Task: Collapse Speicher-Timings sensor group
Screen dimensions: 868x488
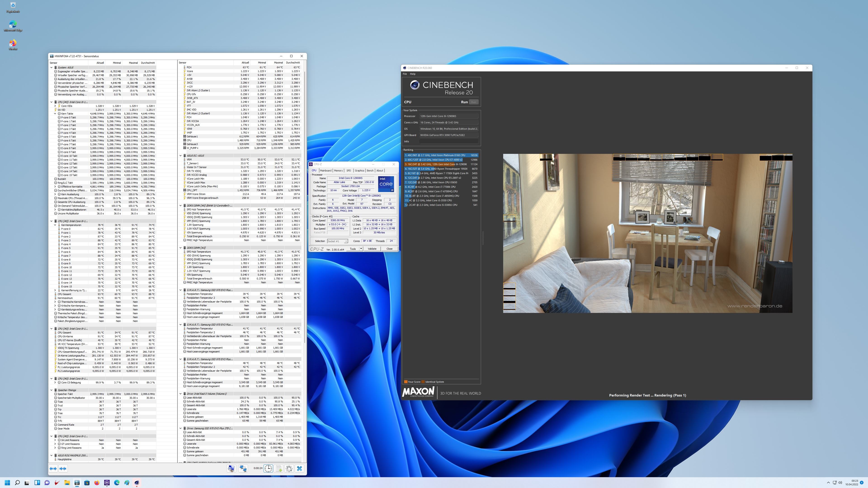Action: coord(52,390)
